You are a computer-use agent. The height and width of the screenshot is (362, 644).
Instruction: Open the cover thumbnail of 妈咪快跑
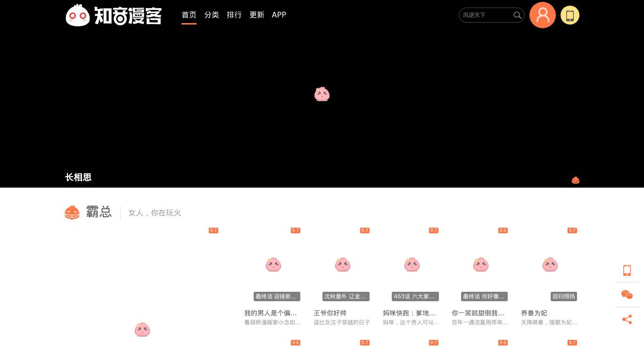(x=412, y=264)
